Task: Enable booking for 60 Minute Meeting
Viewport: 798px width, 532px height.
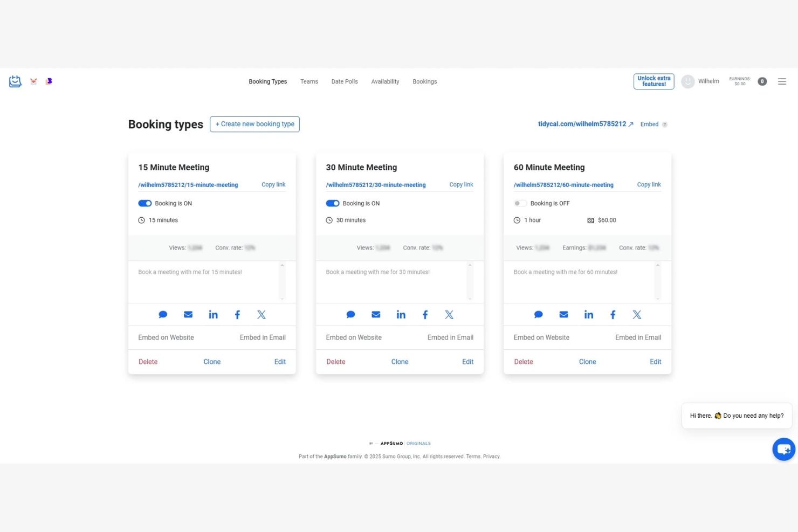Action: [x=520, y=203]
